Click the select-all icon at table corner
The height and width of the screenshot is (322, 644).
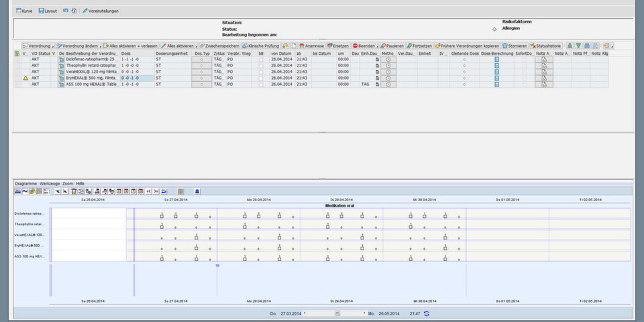pyautogui.click(x=17, y=54)
